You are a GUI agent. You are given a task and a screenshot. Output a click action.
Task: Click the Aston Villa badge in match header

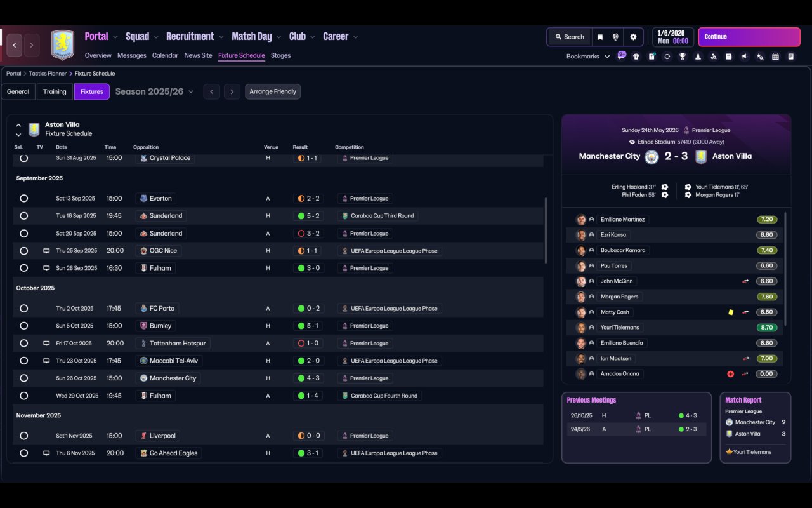pos(700,157)
